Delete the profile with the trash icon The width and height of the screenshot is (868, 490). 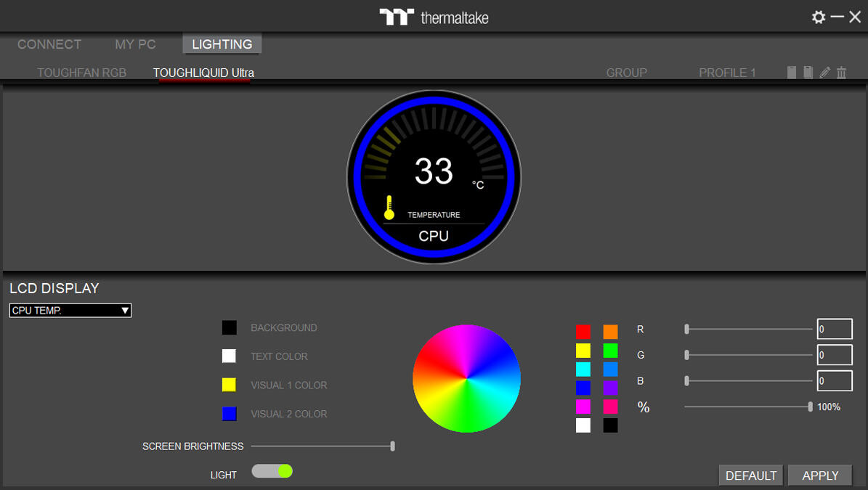pyautogui.click(x=841, y=73)
